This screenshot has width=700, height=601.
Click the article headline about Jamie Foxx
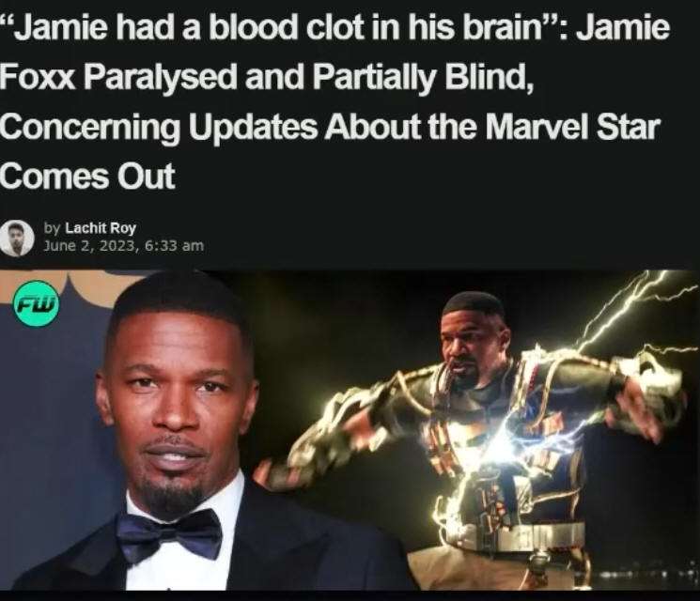(x=334, y=101)
